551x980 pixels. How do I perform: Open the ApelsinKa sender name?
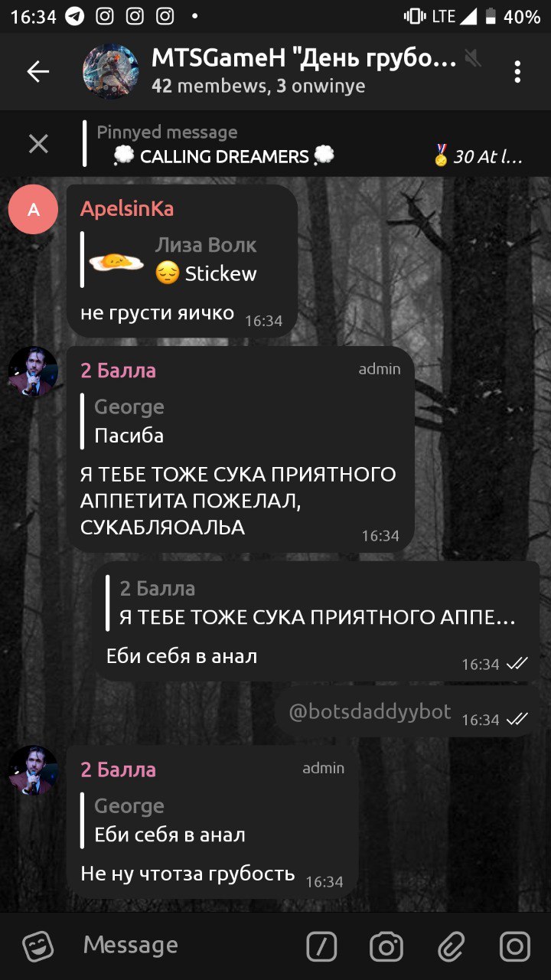pos(127,208)
